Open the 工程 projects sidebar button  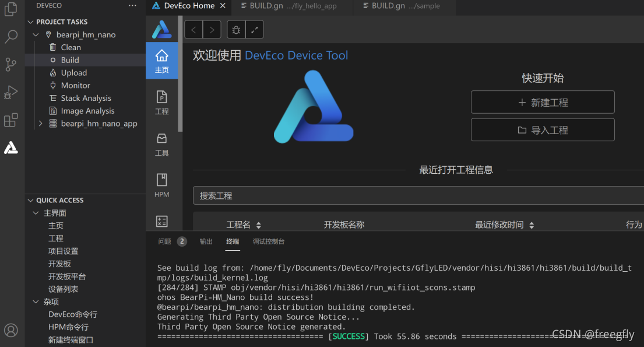162,103
